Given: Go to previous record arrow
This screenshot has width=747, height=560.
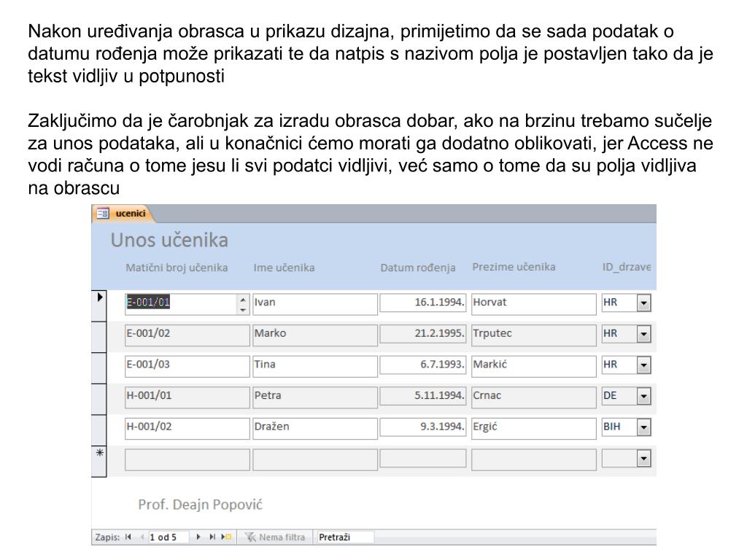Looking at the screenshot, I should pyautogui.click(x=142, y=537).
